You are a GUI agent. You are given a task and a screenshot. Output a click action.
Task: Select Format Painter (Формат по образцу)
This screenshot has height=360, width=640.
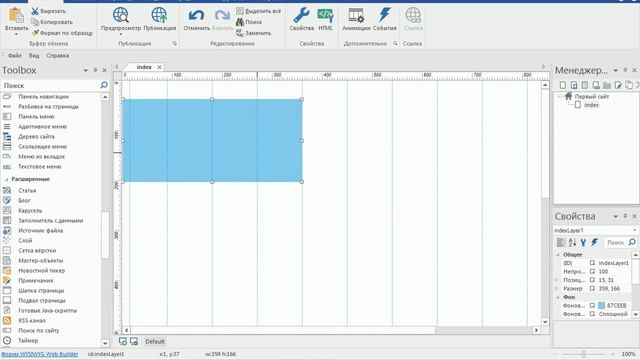point(62,33)
